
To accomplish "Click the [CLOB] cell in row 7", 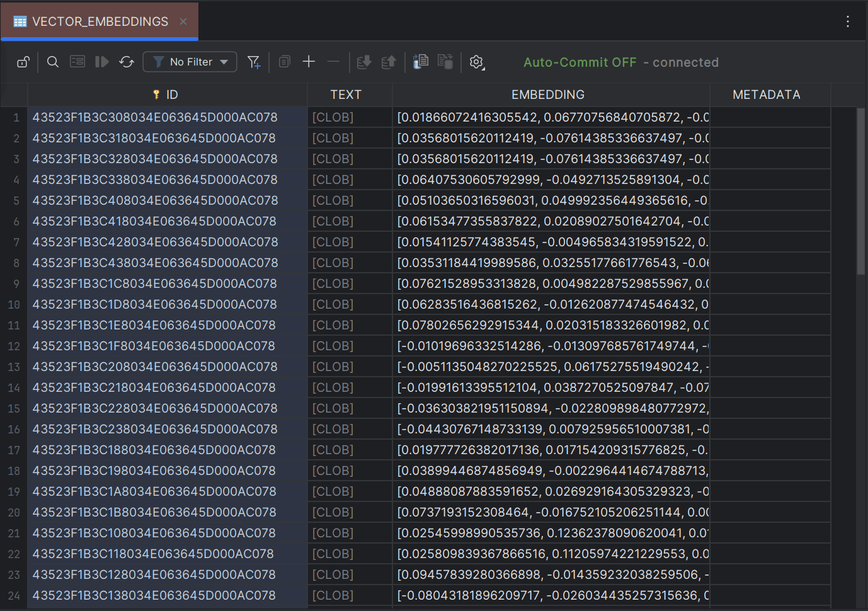I will tap(350, 242).
